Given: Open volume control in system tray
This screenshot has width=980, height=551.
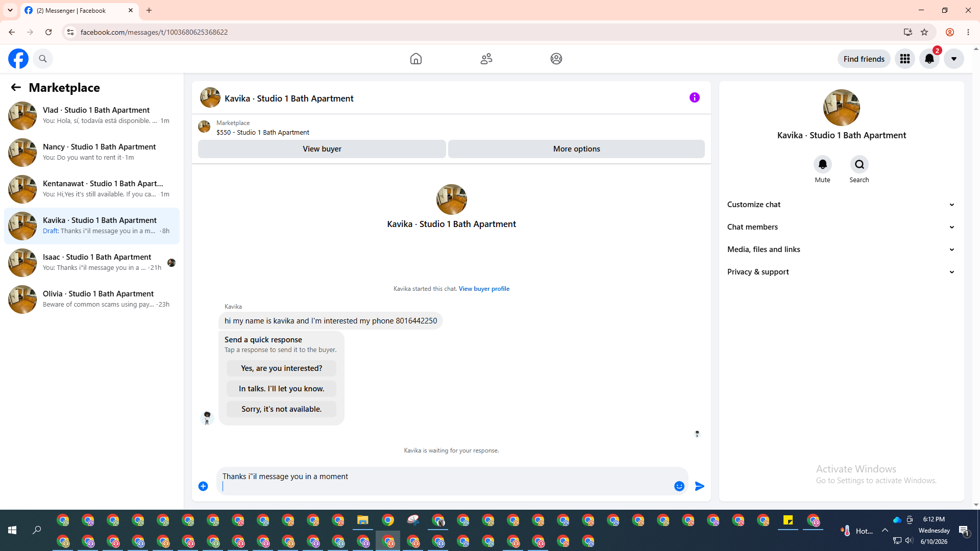Looking at the screenshot, I should (x=909, y=541).
